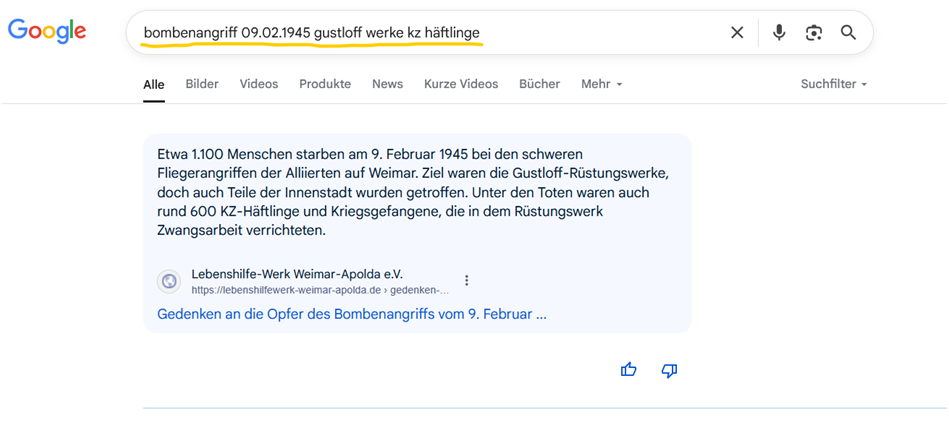
Task: Switch to the Bilder tab
Action: pos(202,84)
